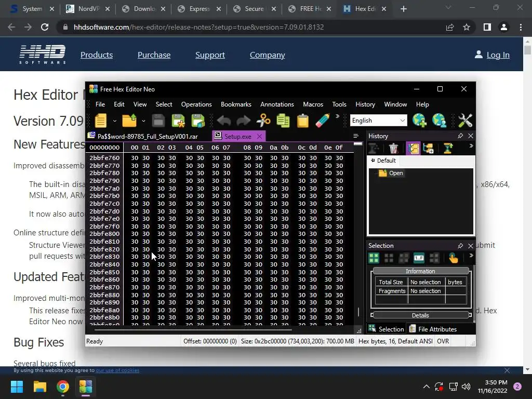532x399 pixels.
Task: Expand the main toolbar overflow chevron
Action: point(337,116)
